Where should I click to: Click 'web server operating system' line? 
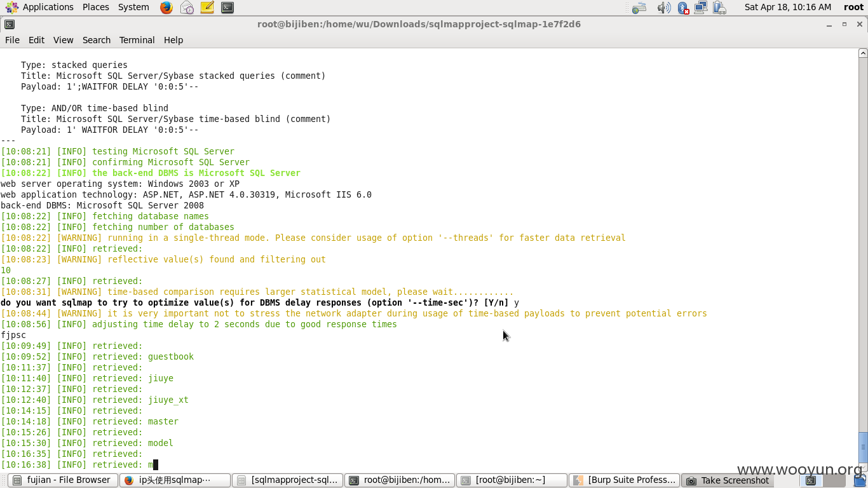[x=120, y=184]
